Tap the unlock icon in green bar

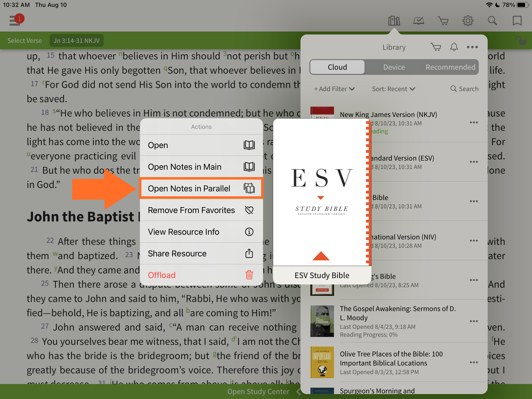pos(521,40)
